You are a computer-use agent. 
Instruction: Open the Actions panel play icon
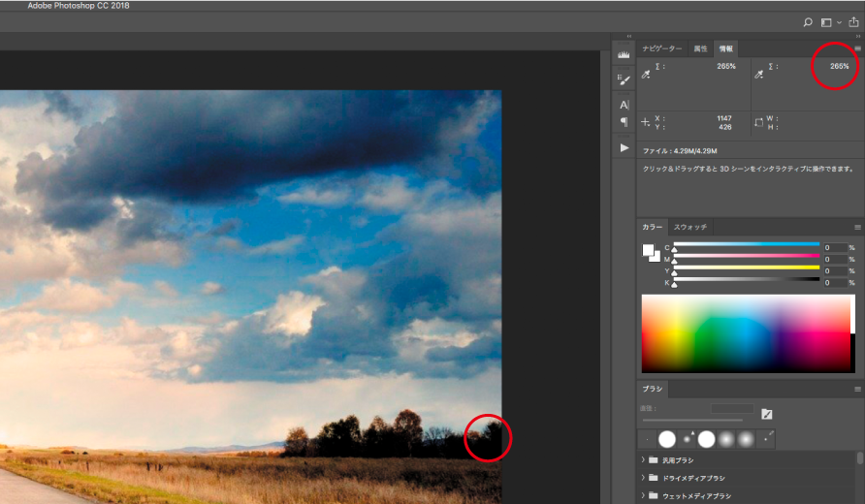[x=624, y=147]
